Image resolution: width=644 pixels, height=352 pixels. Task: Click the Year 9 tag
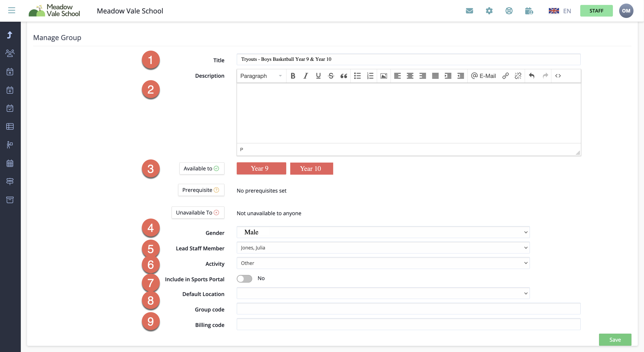click(x=261, y=168)
